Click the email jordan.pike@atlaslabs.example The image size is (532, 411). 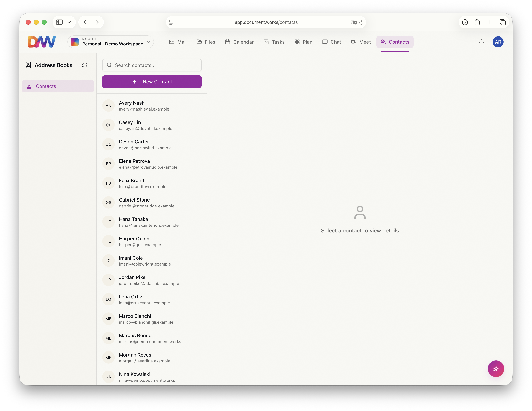click(x=149, y=284)
